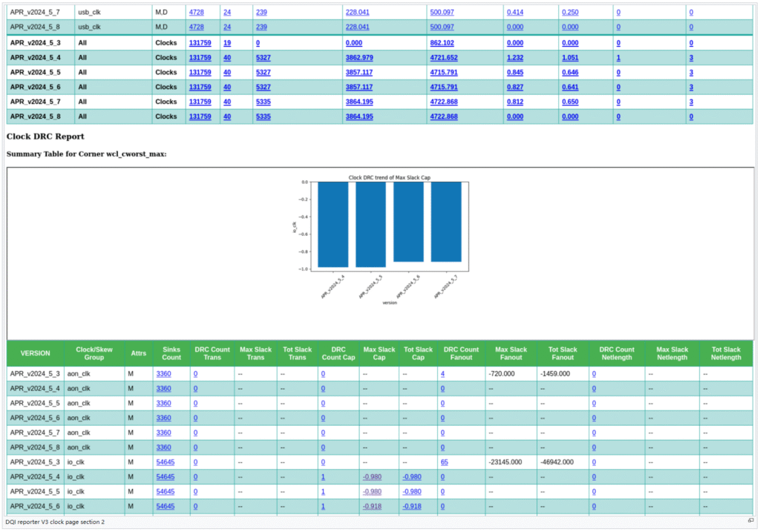
Task: Open the 0.641 link in the APR_v2024_5_6 row
Action: click(570, 88)
